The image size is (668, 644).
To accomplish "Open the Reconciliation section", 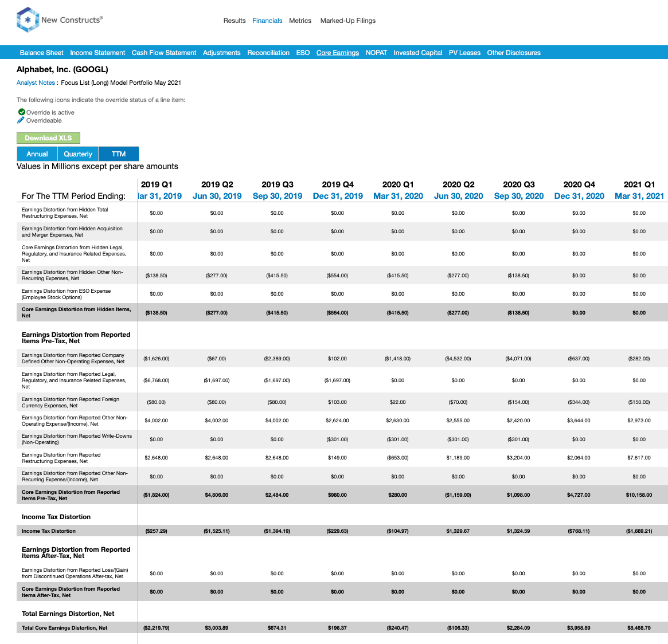I will pos(268,53).
